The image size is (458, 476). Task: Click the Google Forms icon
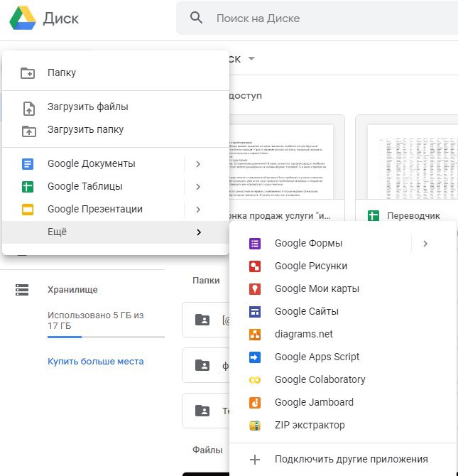255,244
